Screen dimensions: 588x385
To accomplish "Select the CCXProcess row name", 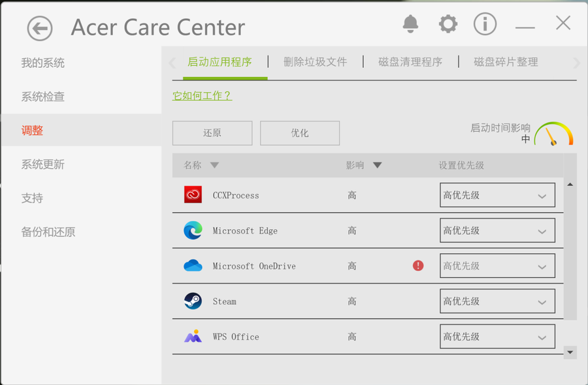I will pyautogui.click(x=236, y=195).
